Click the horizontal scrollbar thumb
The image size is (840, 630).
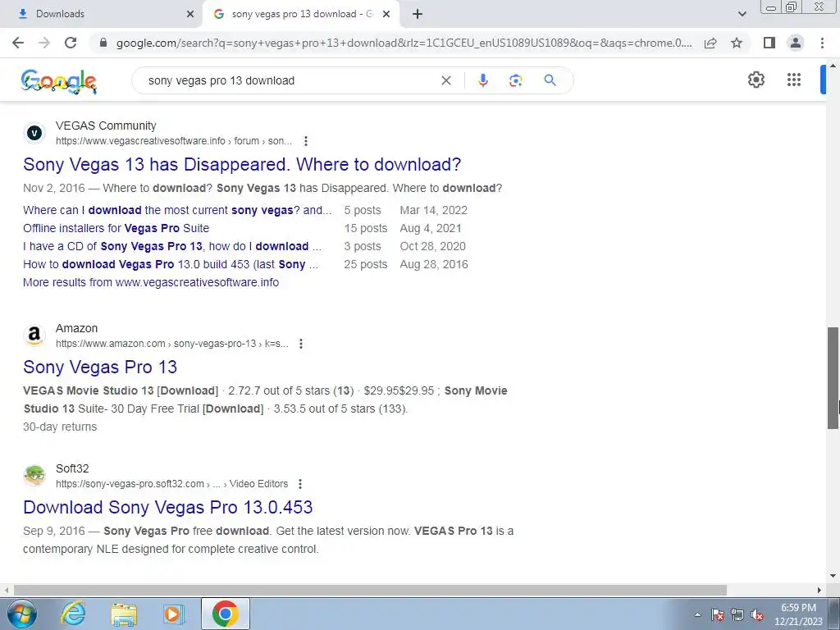370,590
